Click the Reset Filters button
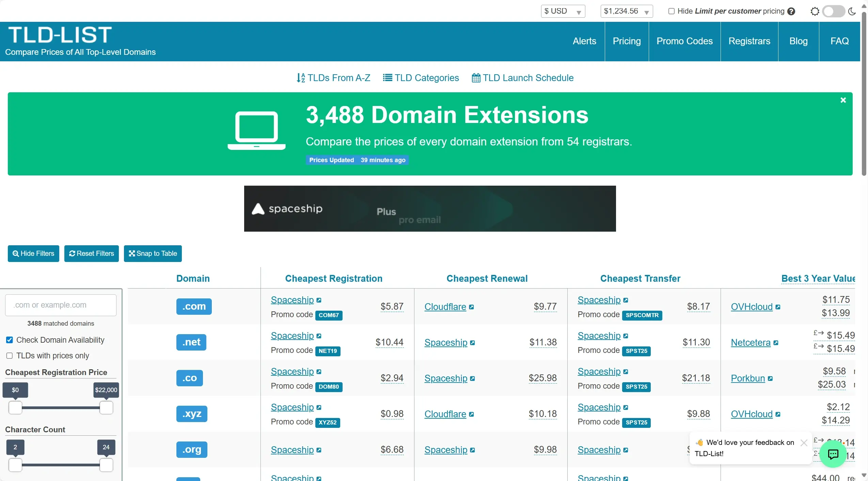Image resolution: width=868 pixels, height=481 pixels. (91, 253)
